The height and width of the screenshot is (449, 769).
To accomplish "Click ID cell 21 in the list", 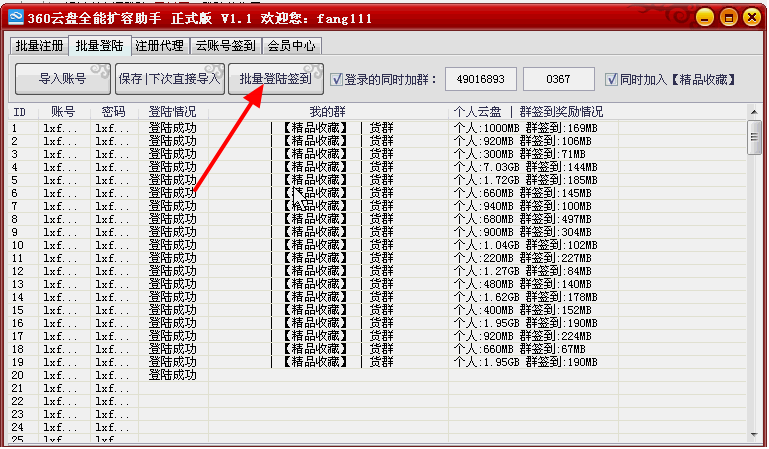I will (x=18, y=388).
